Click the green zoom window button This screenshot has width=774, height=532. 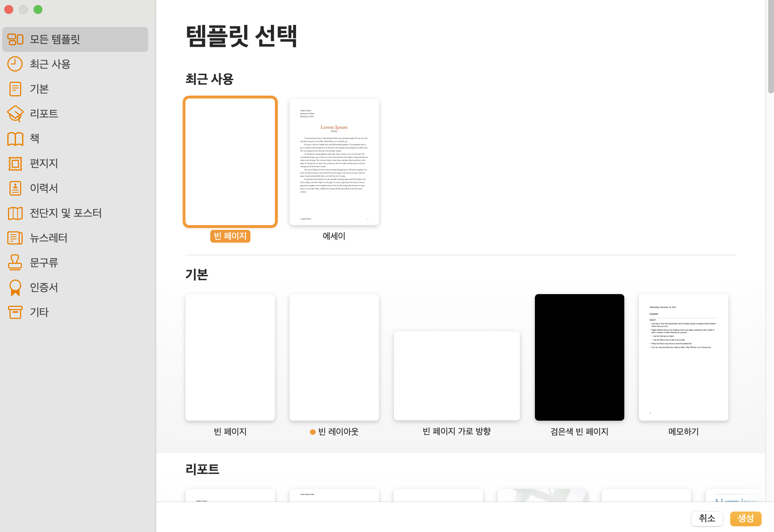pyautogui.click(x=38, y=9)
